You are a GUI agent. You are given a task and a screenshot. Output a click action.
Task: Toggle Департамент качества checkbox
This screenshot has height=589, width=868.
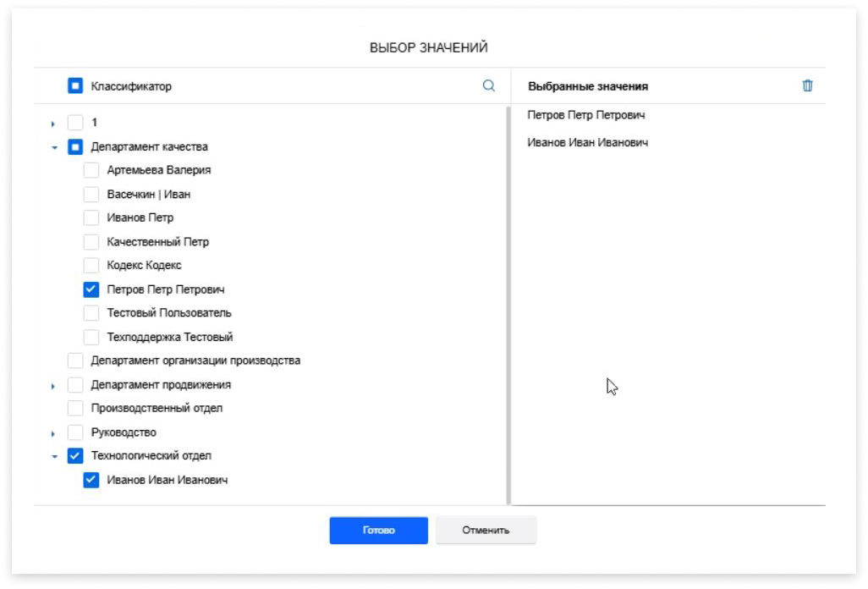[75, 146]
